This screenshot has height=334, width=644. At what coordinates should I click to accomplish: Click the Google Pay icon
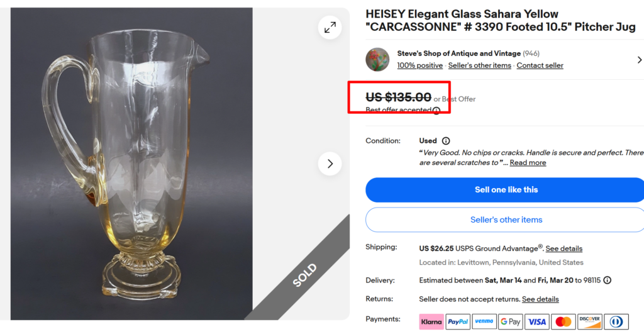(510, 321)
